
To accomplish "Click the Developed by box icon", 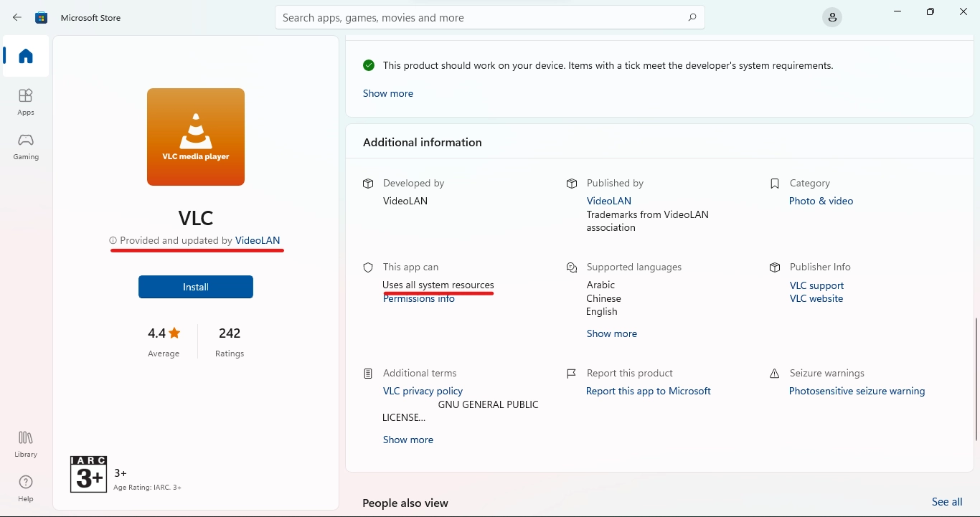I will pyautogui.click(x=368, y=184).
